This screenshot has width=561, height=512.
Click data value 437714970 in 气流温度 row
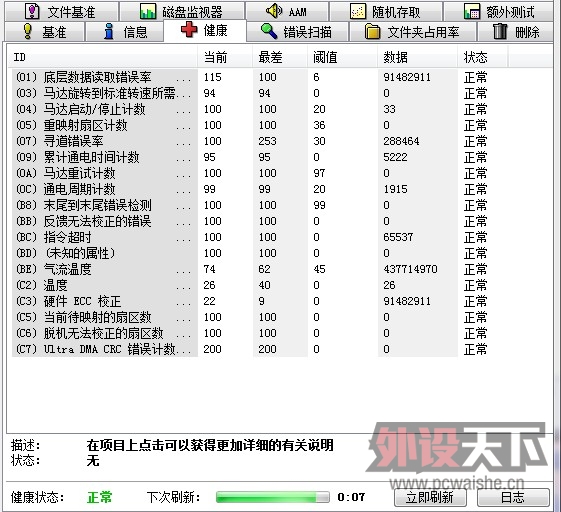point(410,269)
